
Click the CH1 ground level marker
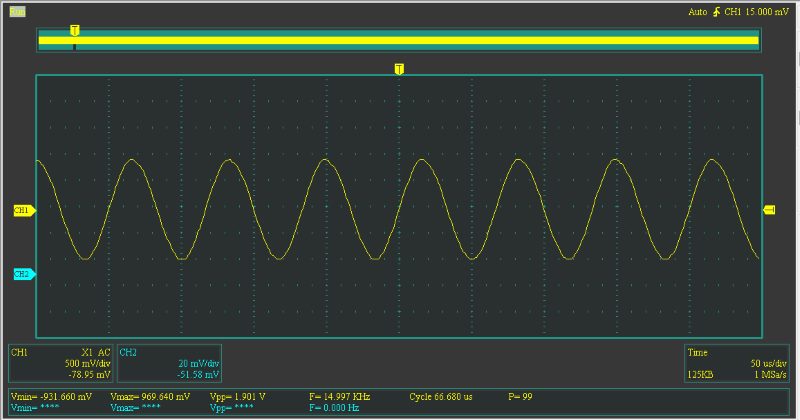[x=23, y=211]
